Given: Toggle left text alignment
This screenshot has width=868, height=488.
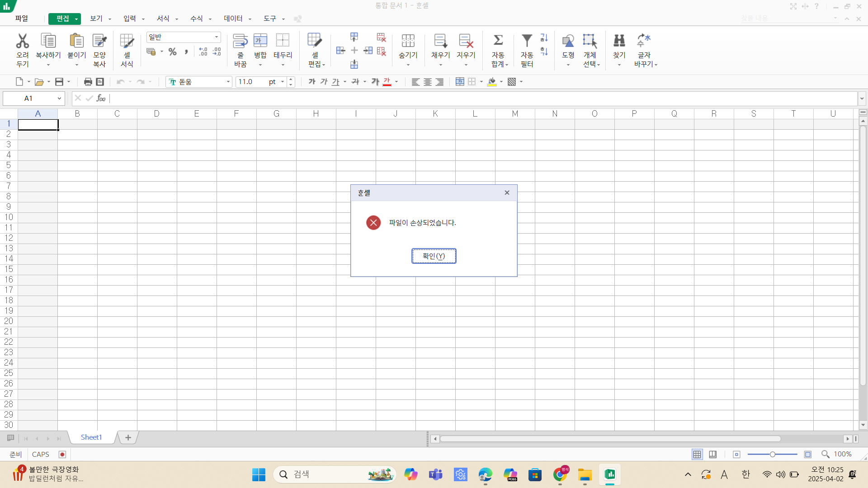Looking at the screenshot, I should click(415, 82).
